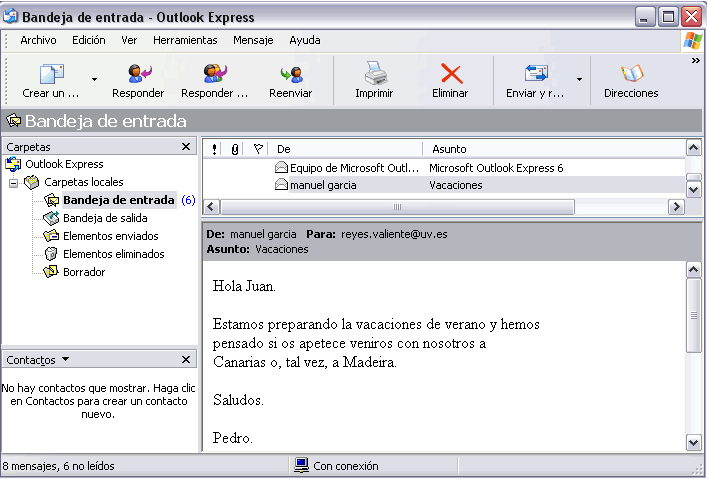This screenshot has height=479, width=708.
Task: Sort messages by flag column
Action: coord(258,149)
